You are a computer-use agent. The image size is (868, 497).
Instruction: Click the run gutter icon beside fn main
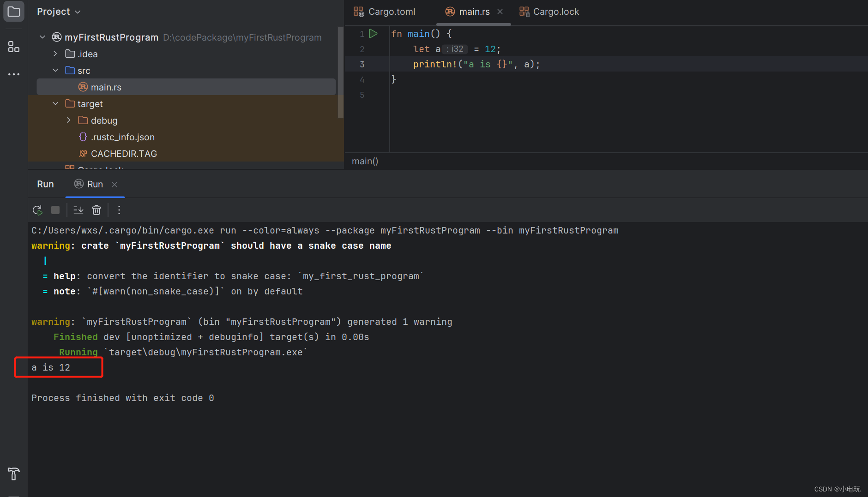[374, 34]
